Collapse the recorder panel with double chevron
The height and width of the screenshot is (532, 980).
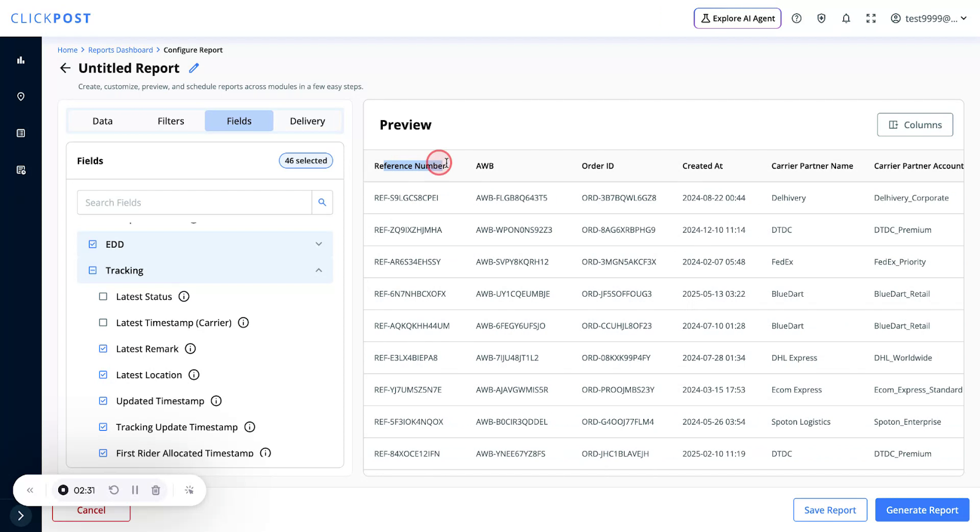click(30, 490)
